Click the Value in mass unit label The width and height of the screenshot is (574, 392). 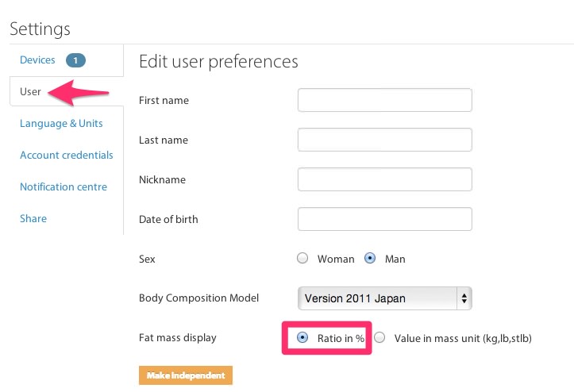point(463,338)
